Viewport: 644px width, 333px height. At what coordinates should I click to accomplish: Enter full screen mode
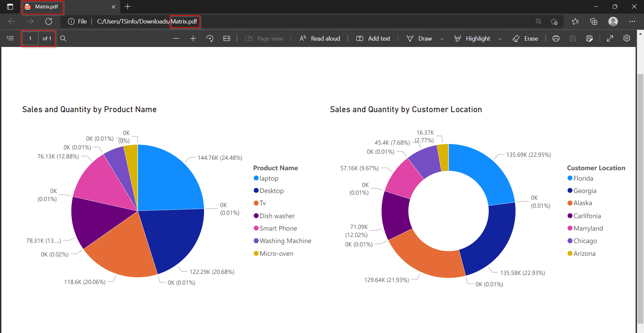(610, 39)
